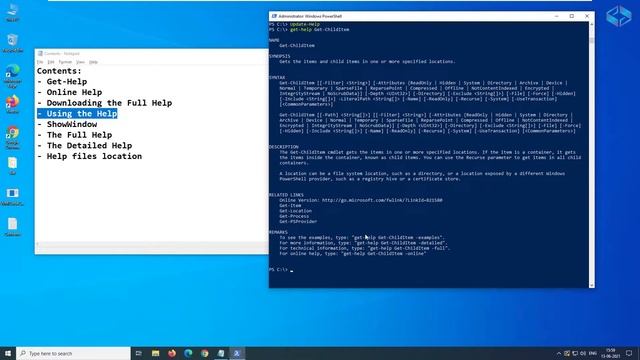The image size is (640, 360).
Task: Click the Notepad title bar icon
Action: tap(40, 53)
